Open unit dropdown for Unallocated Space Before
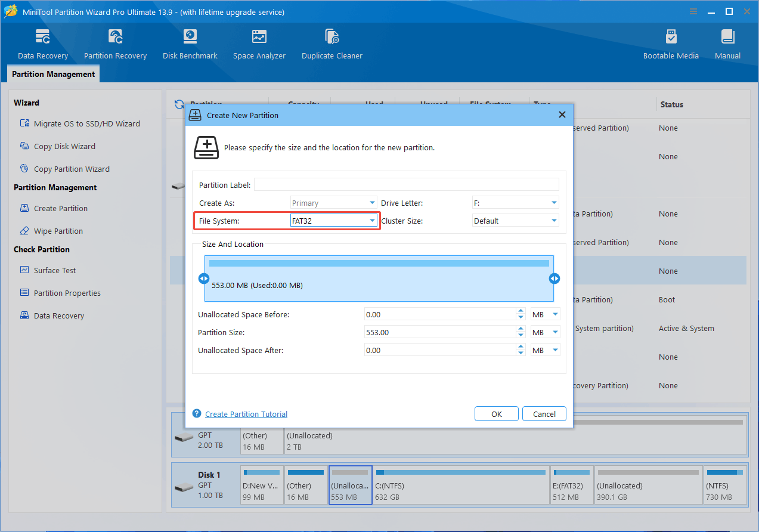The image size is (759, 532). (546, 314)
